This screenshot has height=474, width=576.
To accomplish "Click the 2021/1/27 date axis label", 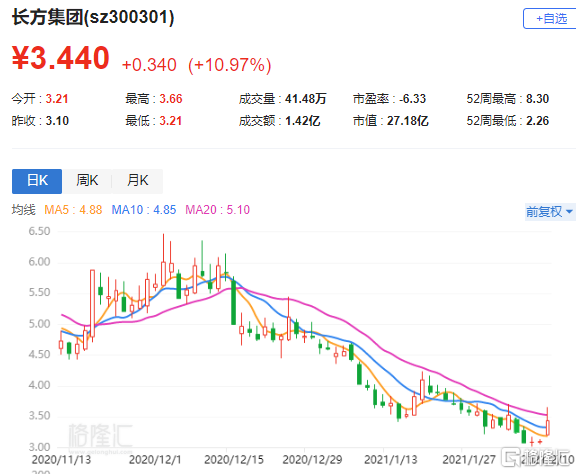I will click(x=469, y=460).
